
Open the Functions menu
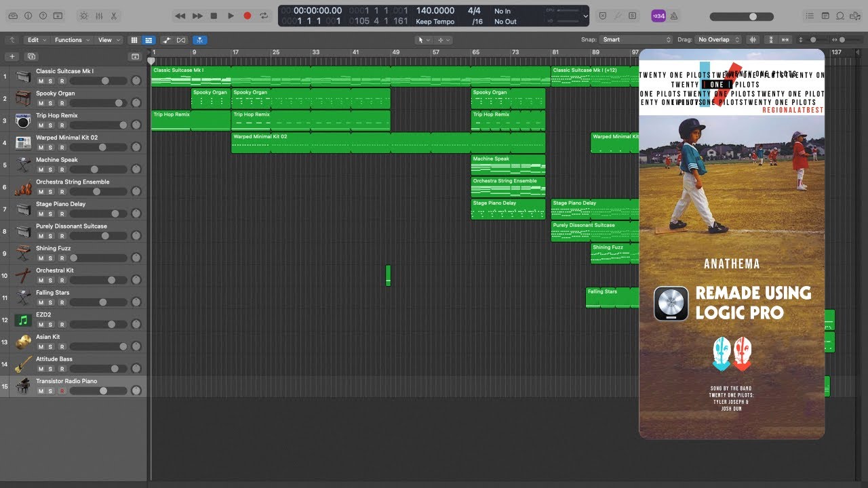[73, 40]
